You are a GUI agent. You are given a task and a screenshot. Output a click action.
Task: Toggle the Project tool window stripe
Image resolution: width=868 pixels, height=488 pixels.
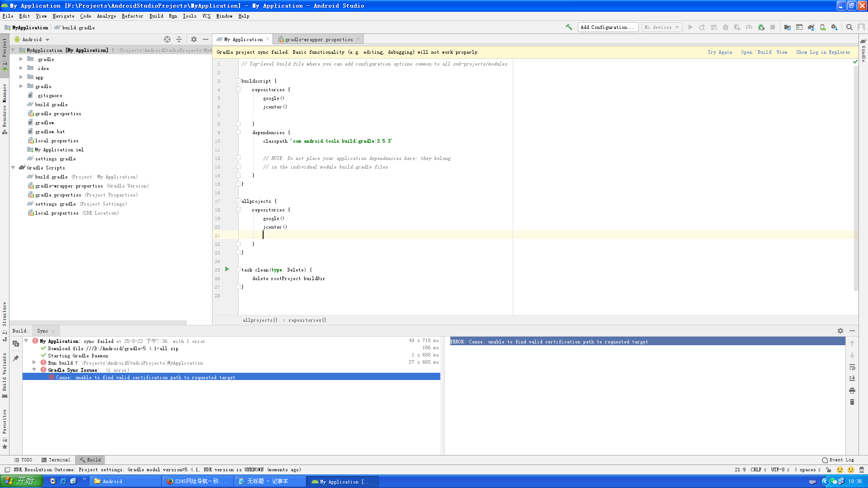click(x=5, y=55)
